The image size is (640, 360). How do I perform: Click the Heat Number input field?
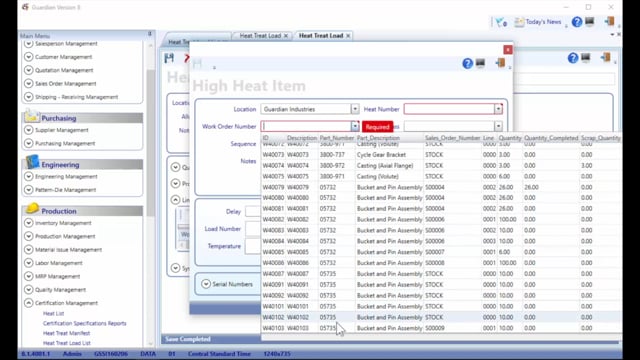click(x=449, y=109)
